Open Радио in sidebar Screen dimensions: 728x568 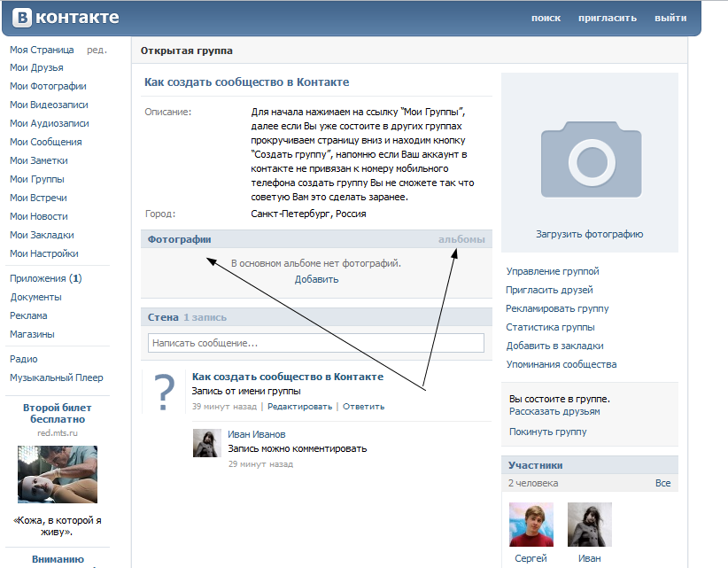point(24,359)
